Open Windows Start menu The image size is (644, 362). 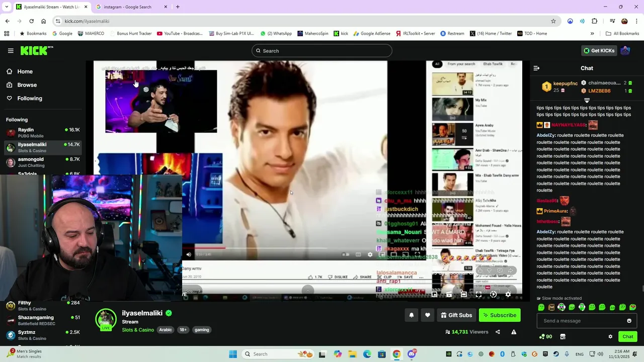(233, 354)
